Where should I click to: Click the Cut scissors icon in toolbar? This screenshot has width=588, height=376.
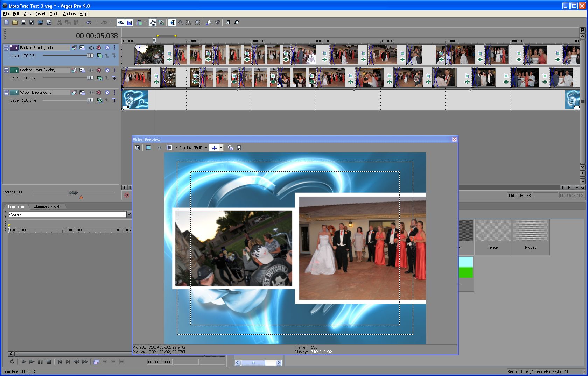tap(59, 22)
